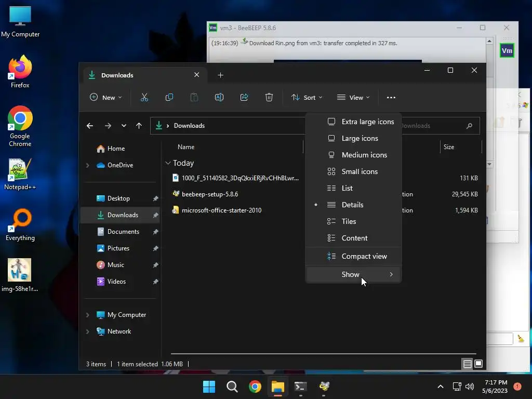Sort by the Name column header
532x399 pixels.
click(x=186, y=147)
